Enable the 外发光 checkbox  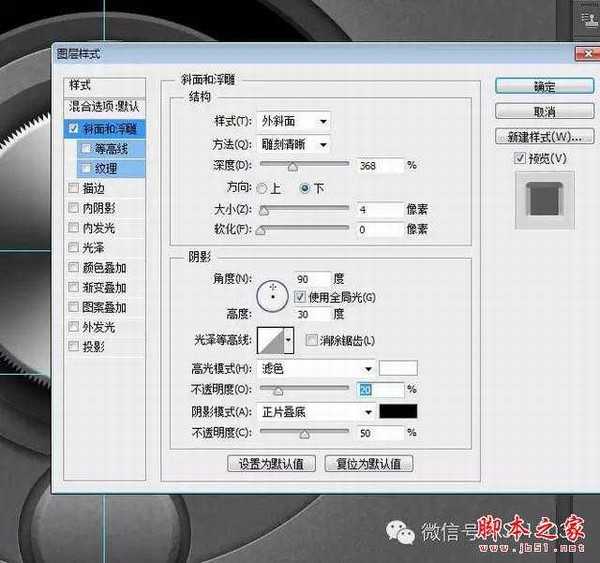click(73, 326)
